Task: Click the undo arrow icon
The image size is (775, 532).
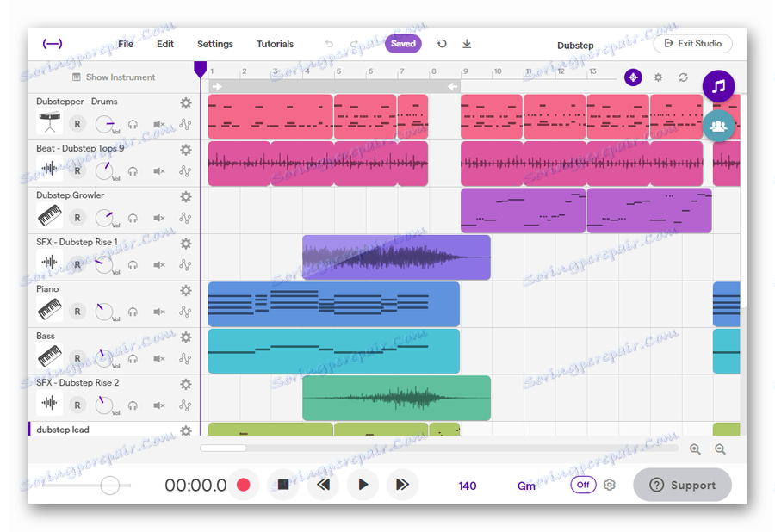Action: tap(329, 43)
